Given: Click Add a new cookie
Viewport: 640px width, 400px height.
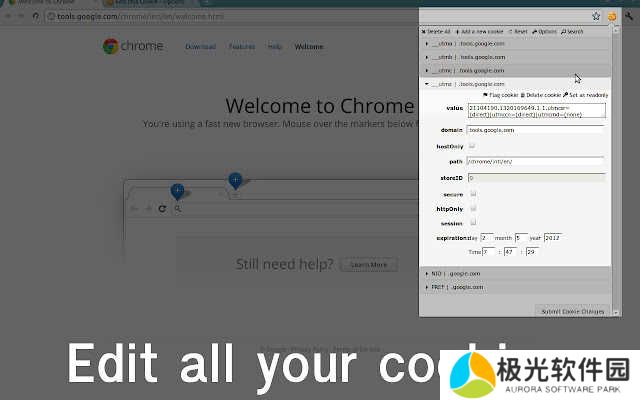Looking at the screenshot, I should click(477, 32).
